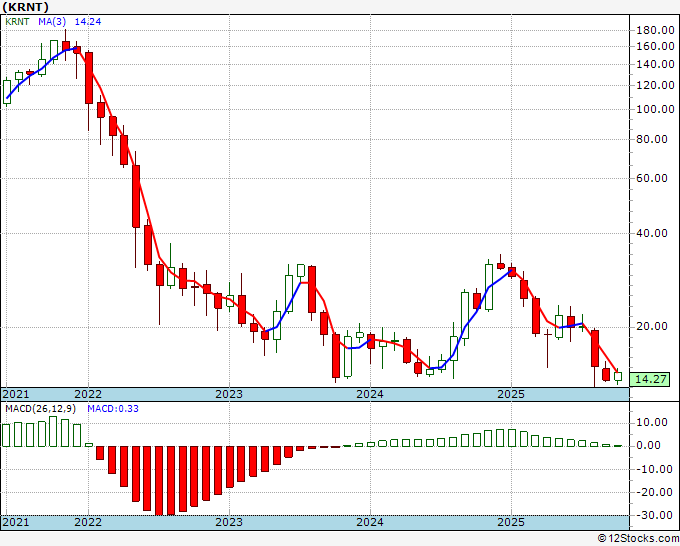This screenshot has width=680, height=546.
Task: Click the 40.00 price axis label
Action: pos(651,233)
